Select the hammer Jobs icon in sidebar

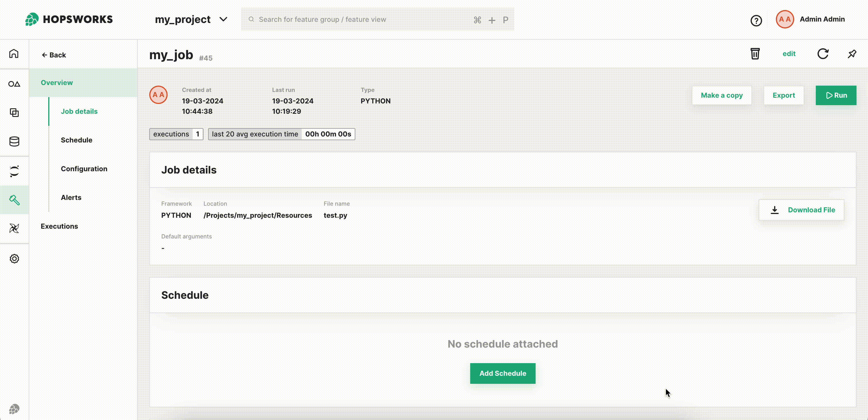(14, 200)
